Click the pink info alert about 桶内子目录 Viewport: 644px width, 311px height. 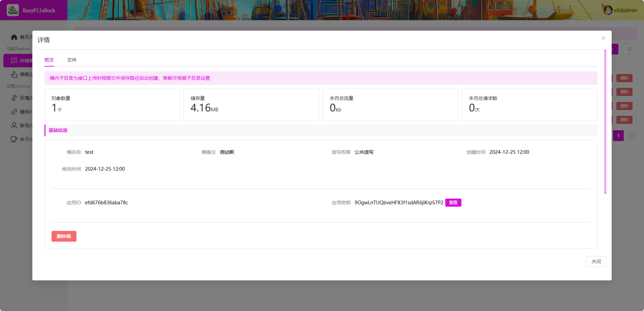tap(321, 78)
